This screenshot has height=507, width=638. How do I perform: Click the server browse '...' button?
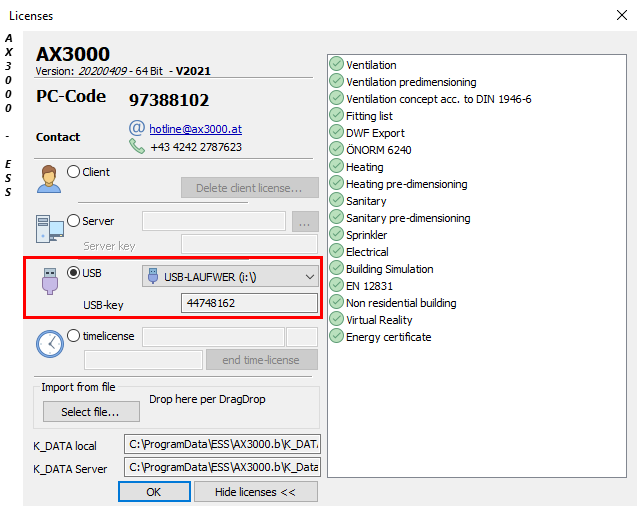click(x=305, y=221)
